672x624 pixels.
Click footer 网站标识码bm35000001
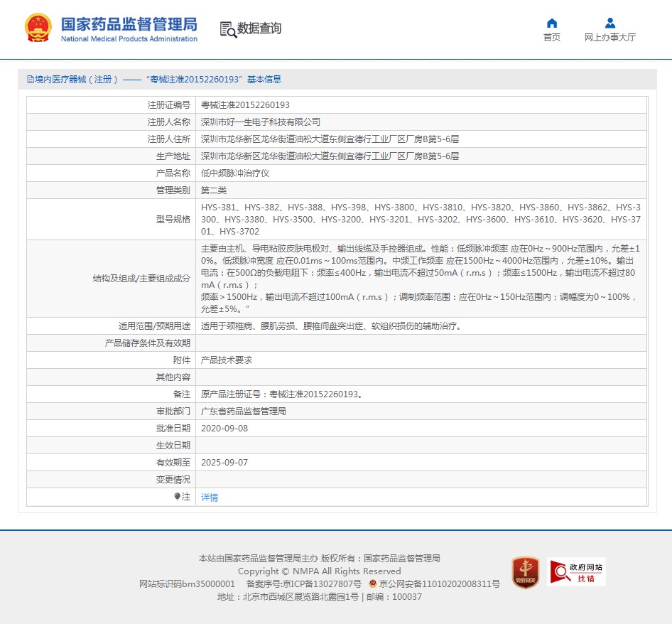[x=188, y=584]
